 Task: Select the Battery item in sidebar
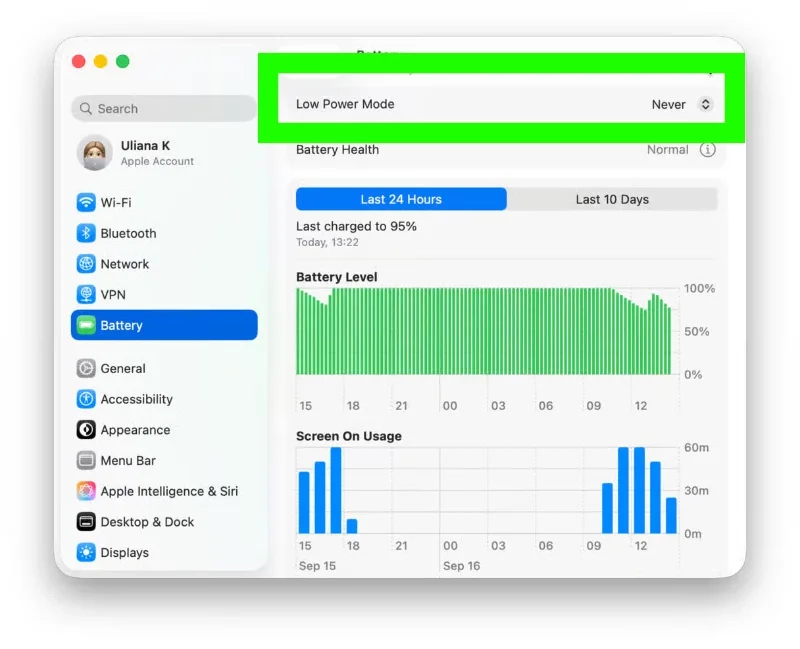click(164, 325)
